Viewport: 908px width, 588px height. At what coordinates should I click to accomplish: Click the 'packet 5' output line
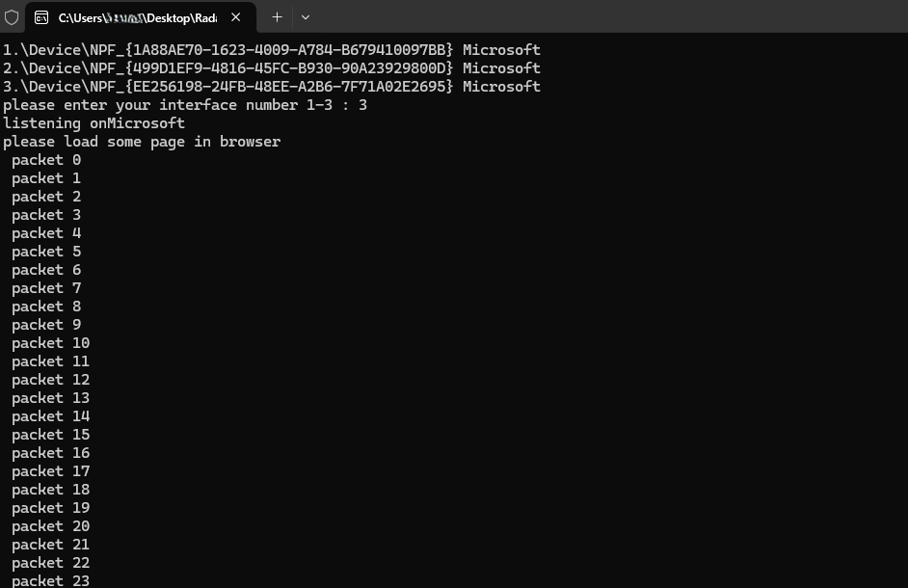coord(46,252)
